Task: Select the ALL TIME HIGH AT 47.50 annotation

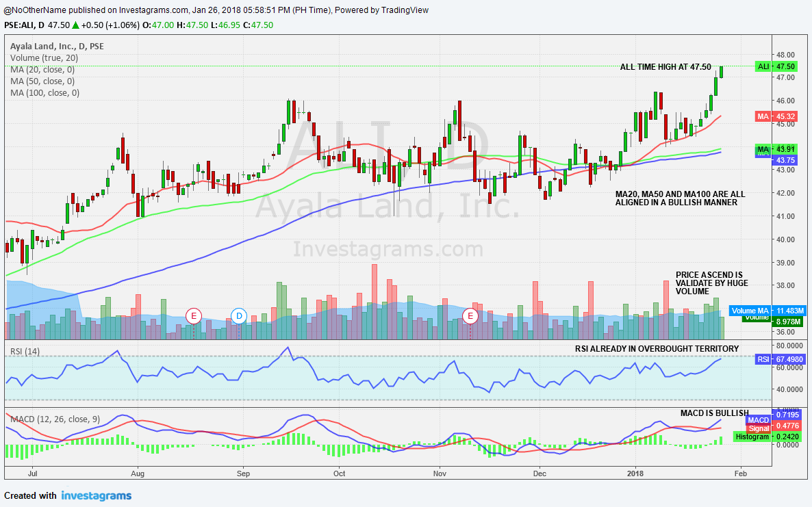Action: click(665, 67)
